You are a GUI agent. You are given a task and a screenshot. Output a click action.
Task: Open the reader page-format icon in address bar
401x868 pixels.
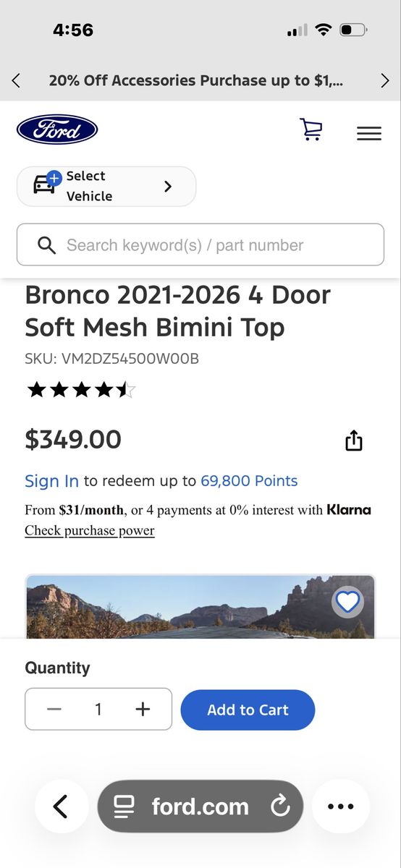pyautogui.click(x=124, y=807)
